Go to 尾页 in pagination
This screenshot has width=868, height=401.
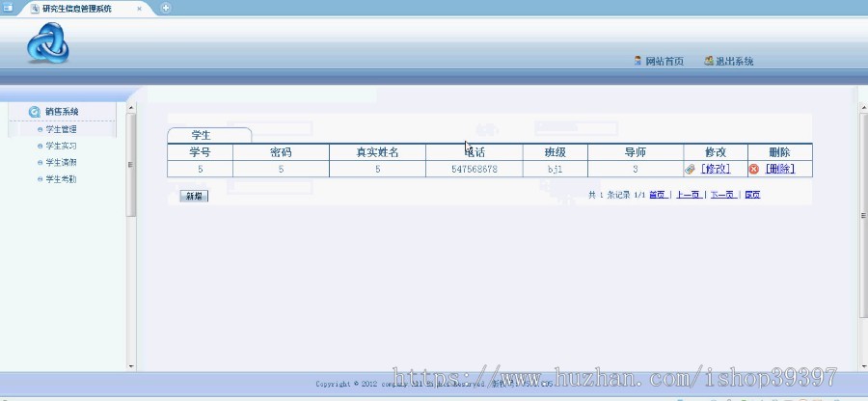752,195
